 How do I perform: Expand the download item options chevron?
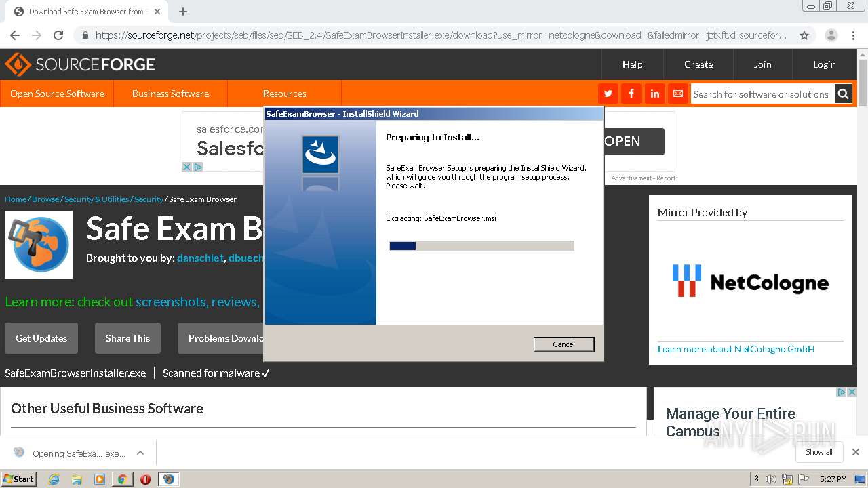140,453
